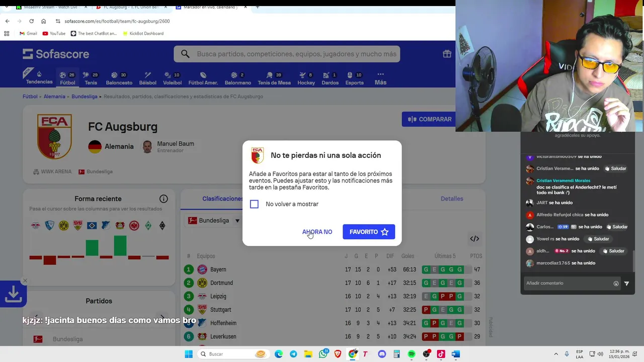The image size is (644, 362).
Task: Expand the Más sports menu
Action: coord(380,78)
